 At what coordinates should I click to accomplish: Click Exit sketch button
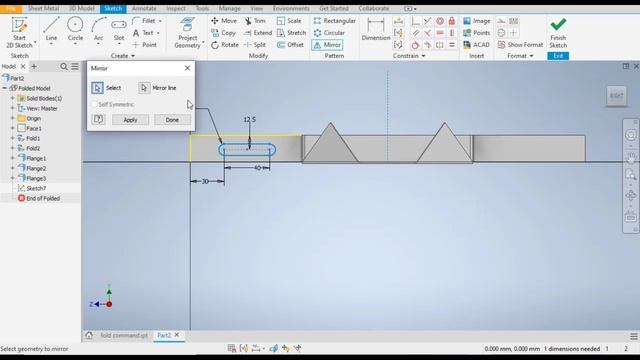point(558,56)
